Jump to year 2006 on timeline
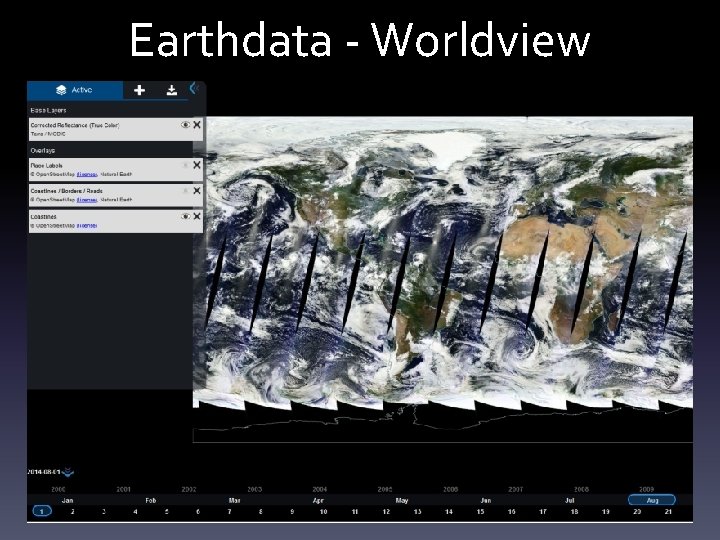720x540 pixels. coord(450,489)
